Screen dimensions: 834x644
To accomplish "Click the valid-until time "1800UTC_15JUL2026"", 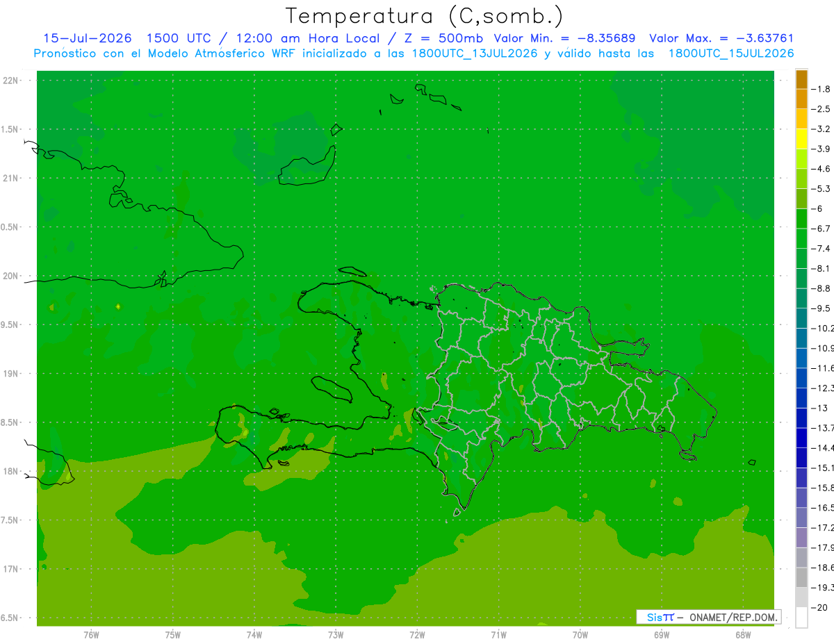I will tap(731, 53).
